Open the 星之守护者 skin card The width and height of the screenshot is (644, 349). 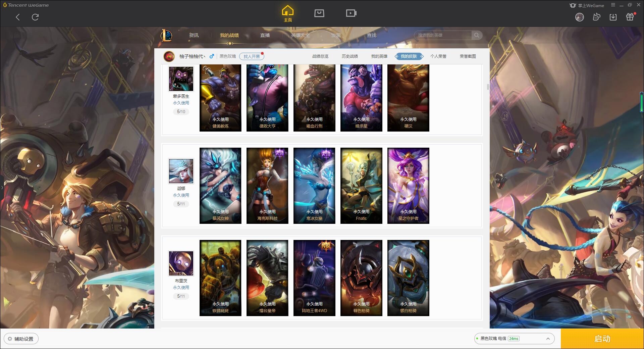click(408, 186)
